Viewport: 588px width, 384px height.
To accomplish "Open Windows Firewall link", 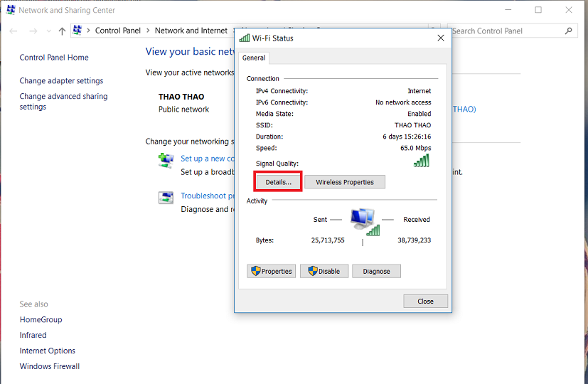I will click(50, 366).
